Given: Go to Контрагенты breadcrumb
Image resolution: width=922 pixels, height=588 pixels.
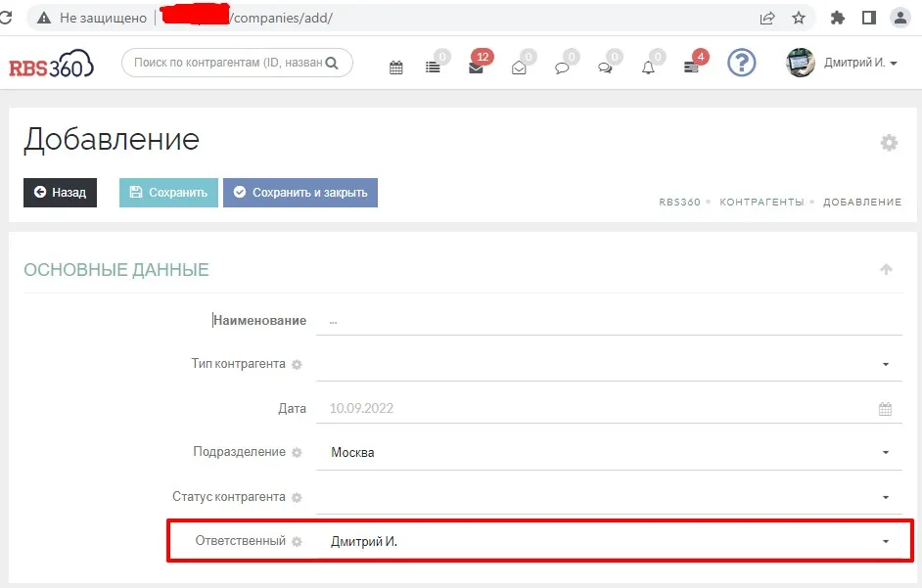Looking at the screenshot, I should (x=761, y=202).
